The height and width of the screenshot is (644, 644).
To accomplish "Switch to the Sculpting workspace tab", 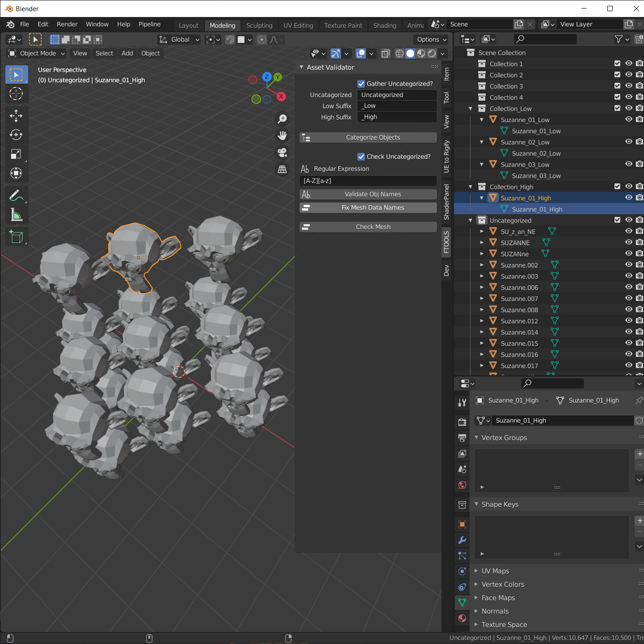I will (259, 25).
